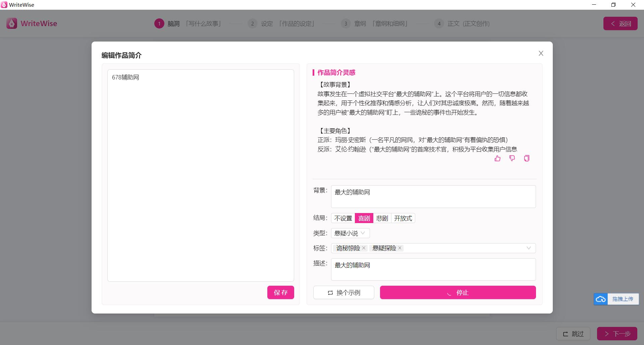
Task: Click the cloud upload icon
Action: point(601,299)
